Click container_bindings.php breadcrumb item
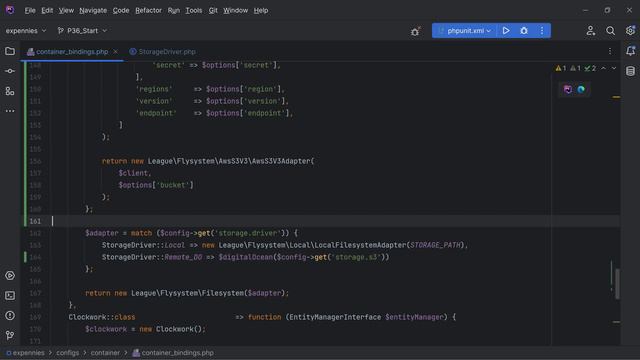The image size is (640, 360). (x=173, y=353)
